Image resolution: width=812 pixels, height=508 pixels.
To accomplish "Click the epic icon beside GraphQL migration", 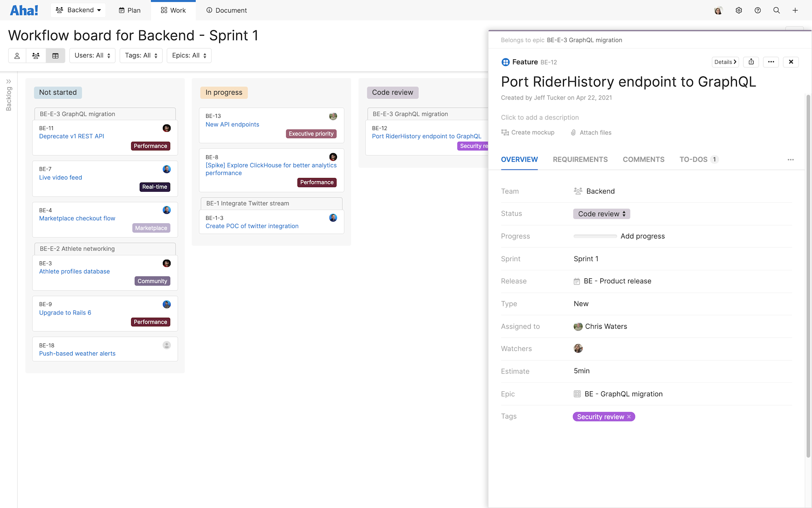I will point(577,394).
